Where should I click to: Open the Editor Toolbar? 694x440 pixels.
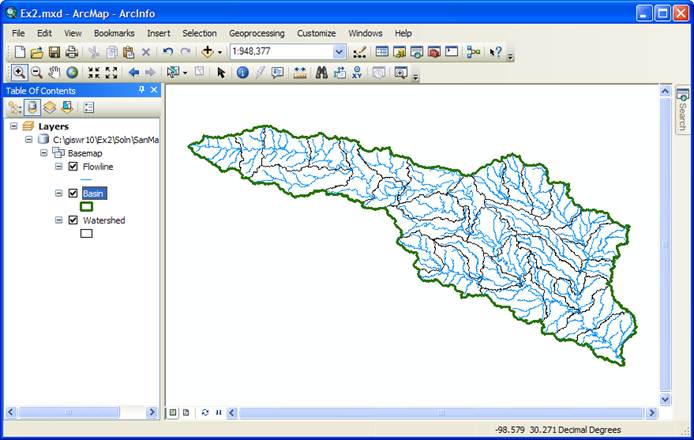coord(359,52)
